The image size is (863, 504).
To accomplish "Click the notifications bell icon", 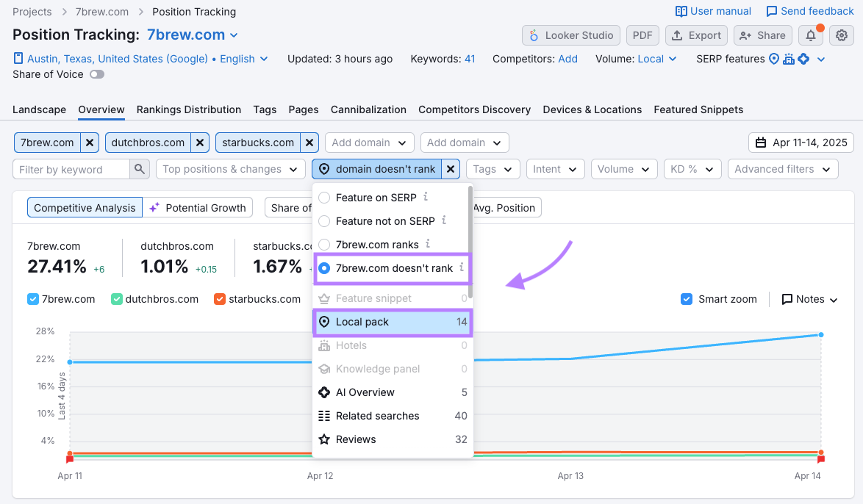I will click(810, 35).
